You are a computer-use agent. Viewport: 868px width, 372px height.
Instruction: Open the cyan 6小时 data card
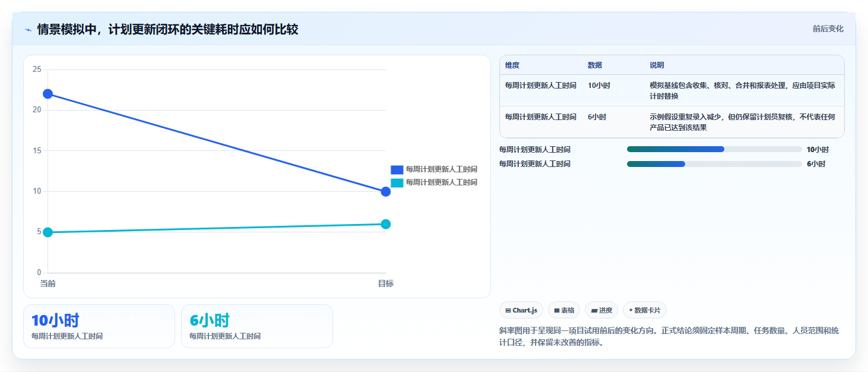pyautogui.click(x=257, y=326)
